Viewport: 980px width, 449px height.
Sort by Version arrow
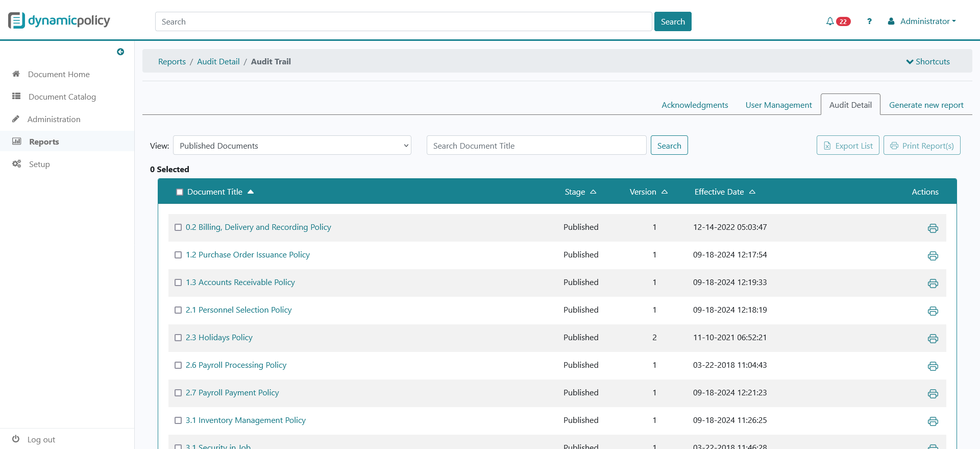coord(665,192)
